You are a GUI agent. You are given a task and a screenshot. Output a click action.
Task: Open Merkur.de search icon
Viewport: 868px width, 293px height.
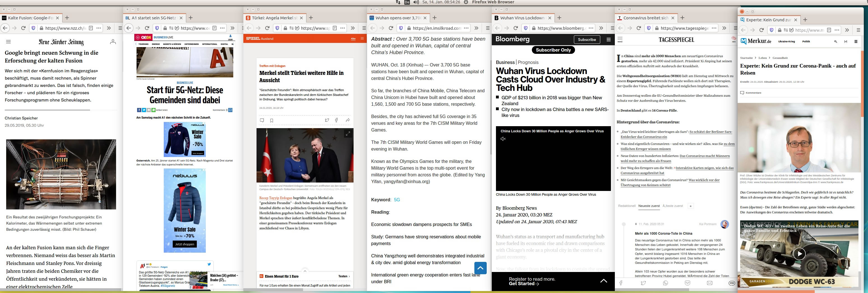pyautogui.click(x=836, y=41)
